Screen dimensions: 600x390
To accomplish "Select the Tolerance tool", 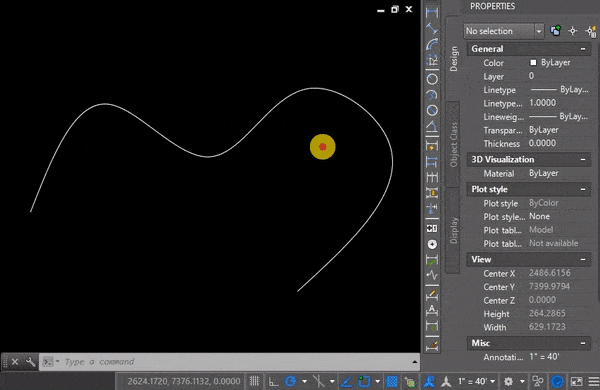I will click(x=432, y=228).
